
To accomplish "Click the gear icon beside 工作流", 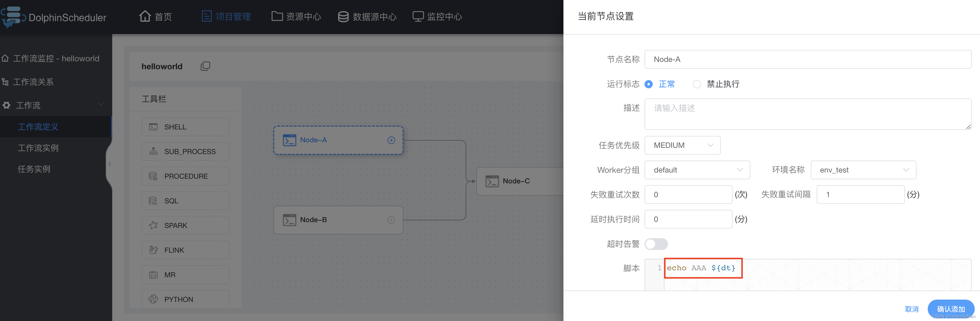I will (6, 105).
